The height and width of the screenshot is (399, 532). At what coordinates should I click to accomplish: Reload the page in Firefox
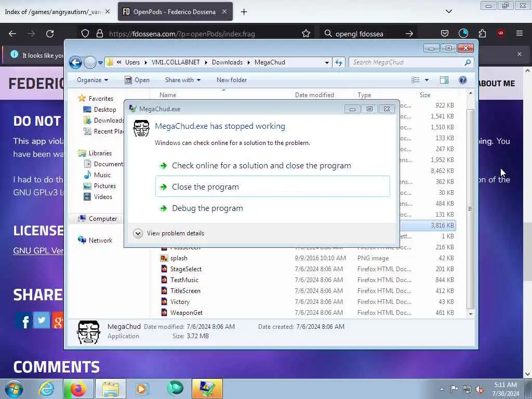point(50,34)
